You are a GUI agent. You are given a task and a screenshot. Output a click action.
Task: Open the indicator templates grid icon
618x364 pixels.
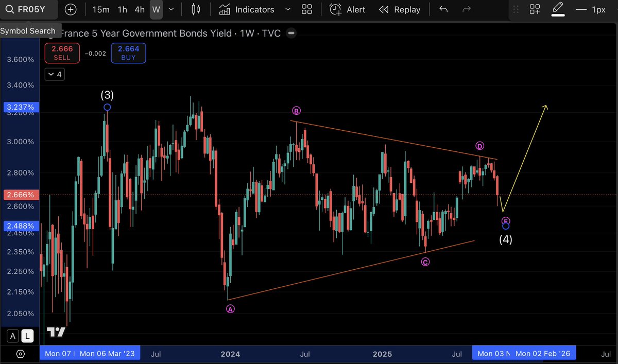(x=307, y=9)
